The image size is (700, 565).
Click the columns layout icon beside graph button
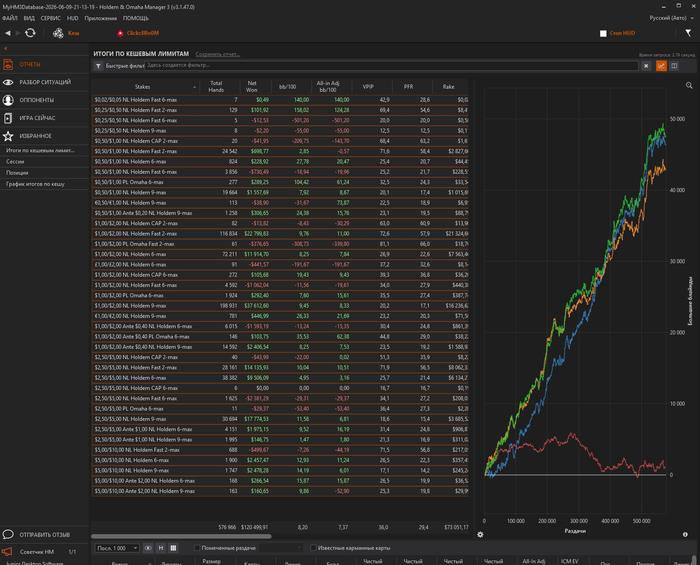[674, 66]
